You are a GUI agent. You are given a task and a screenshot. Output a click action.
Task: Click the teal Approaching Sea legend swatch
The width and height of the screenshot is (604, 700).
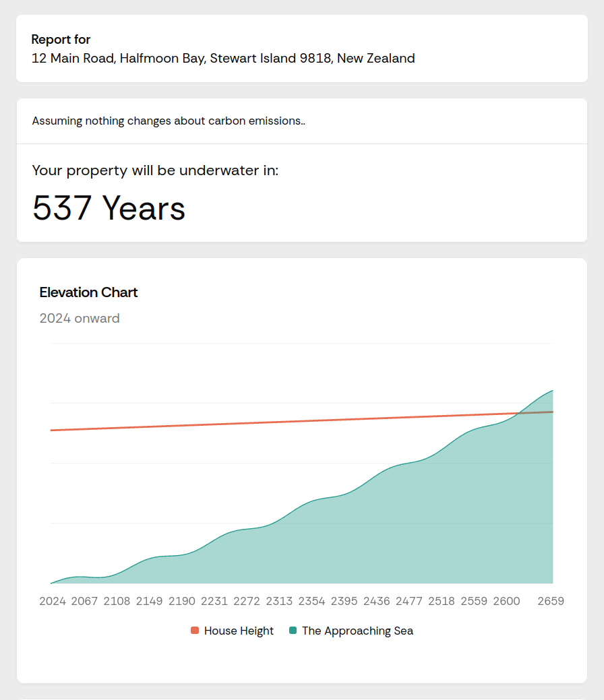pos(293,631)
